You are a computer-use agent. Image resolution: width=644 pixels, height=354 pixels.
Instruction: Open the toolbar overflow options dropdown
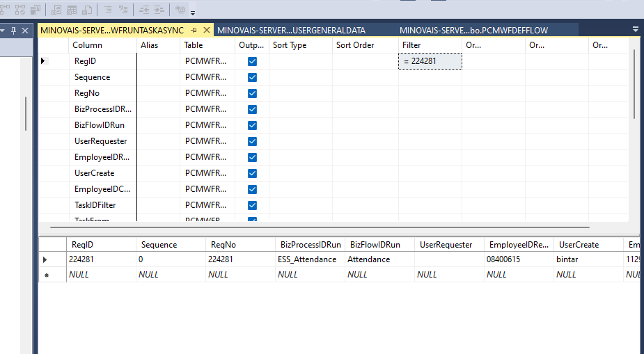193,13
